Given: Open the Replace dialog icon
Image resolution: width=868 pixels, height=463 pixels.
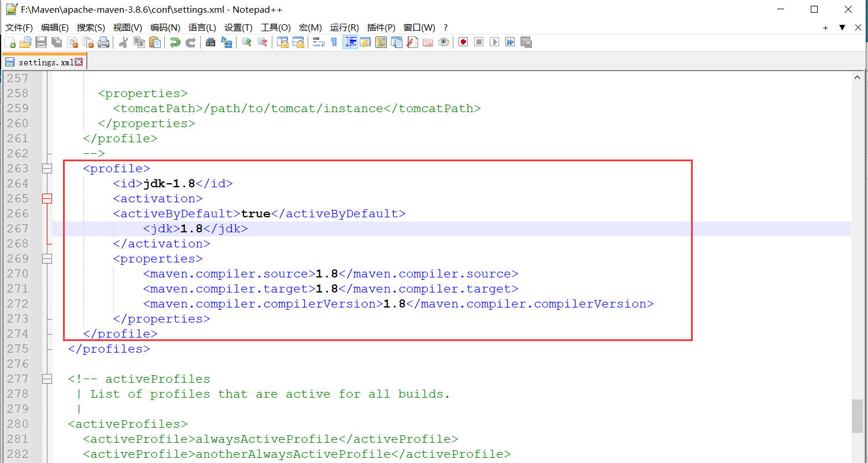Looking at the screenshot, I should [227, 42].
